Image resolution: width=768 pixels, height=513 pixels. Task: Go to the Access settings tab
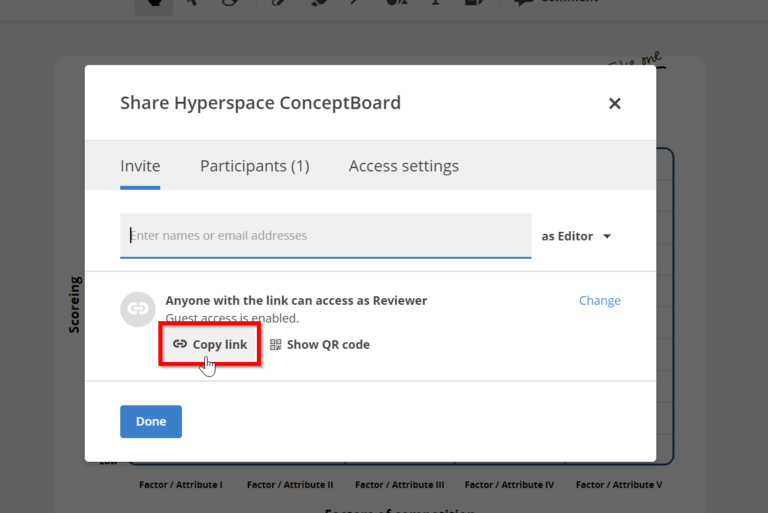point(403,166)
